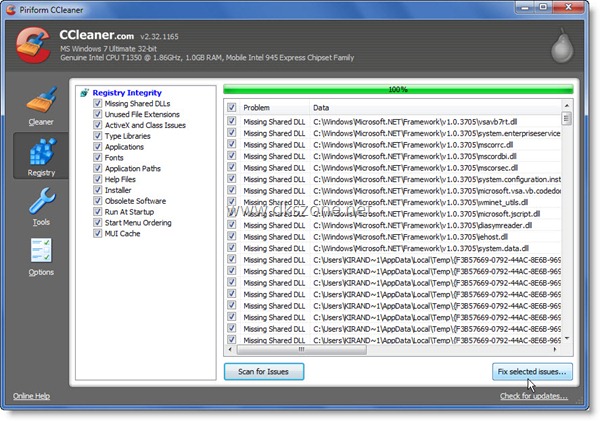
Task: Toggle select-all checkbox in results header
Action: (x=232, y=107)
